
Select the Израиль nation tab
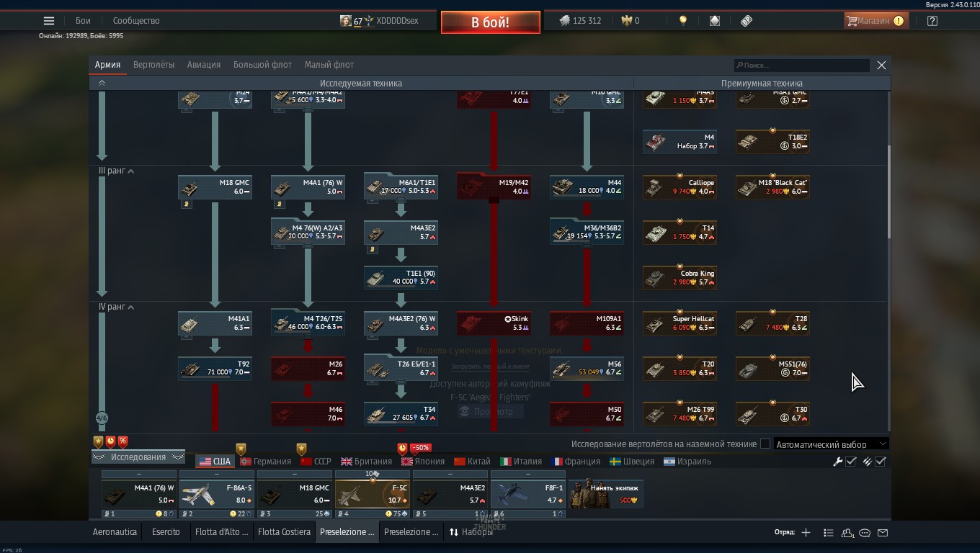click(687, 462)
